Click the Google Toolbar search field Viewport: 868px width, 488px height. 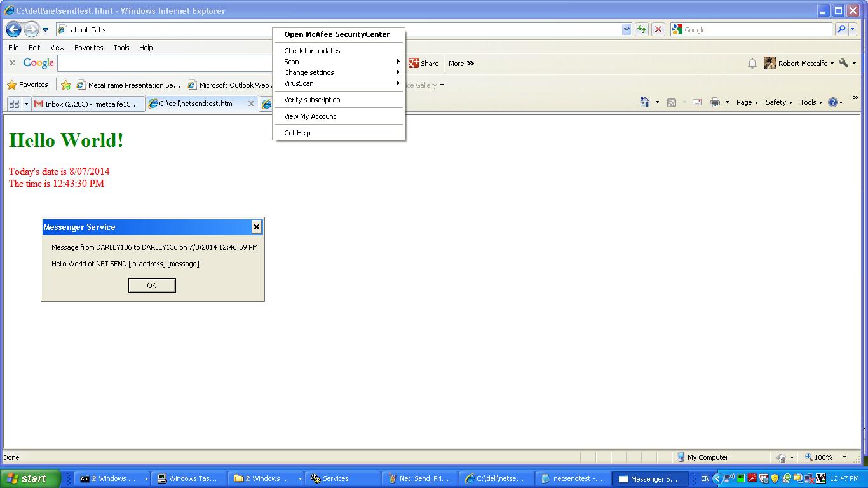pyautogui.click(x=165, y=63)
